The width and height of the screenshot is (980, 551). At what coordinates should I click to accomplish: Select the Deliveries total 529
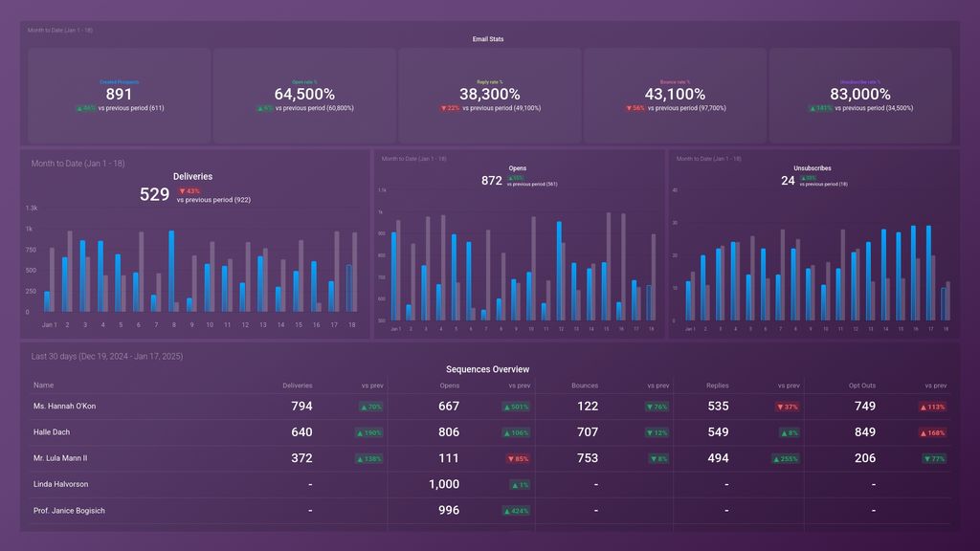(154, 194)
